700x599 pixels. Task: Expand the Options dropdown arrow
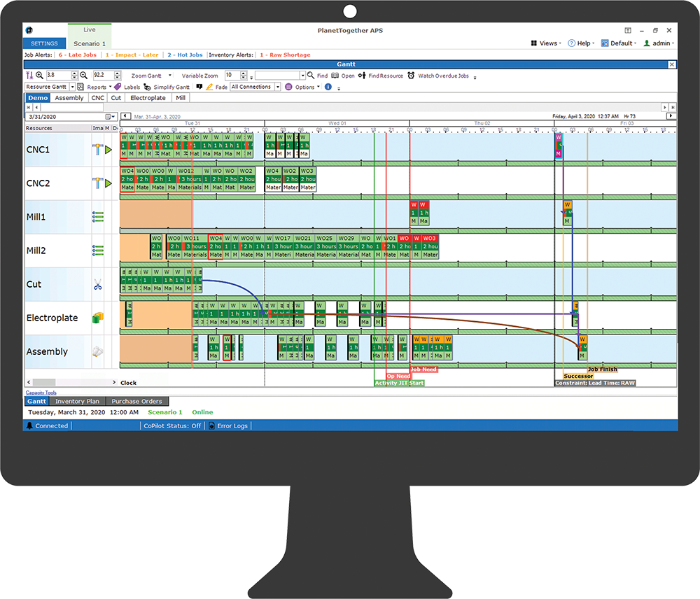click(x=318, y=87)
